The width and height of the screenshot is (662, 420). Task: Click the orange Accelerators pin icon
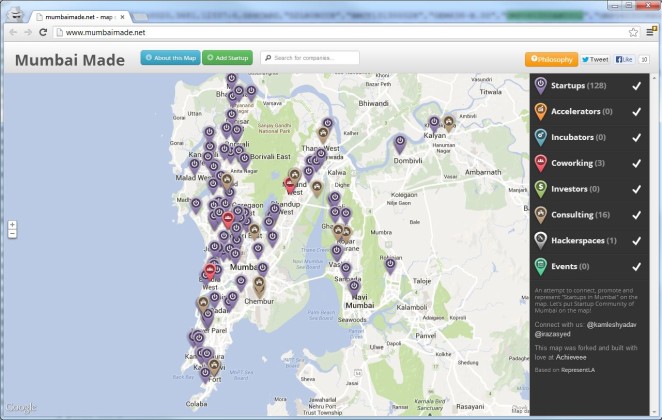click(x=540, y=111)
